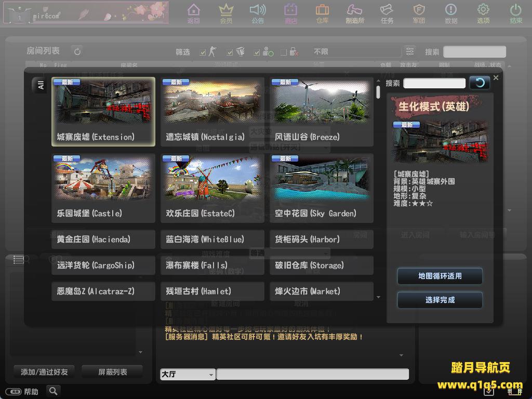Screen dimensions: 532x399
Task: Toggle the zombie-claw filter checkbox
Action: (x=230, y=52)
